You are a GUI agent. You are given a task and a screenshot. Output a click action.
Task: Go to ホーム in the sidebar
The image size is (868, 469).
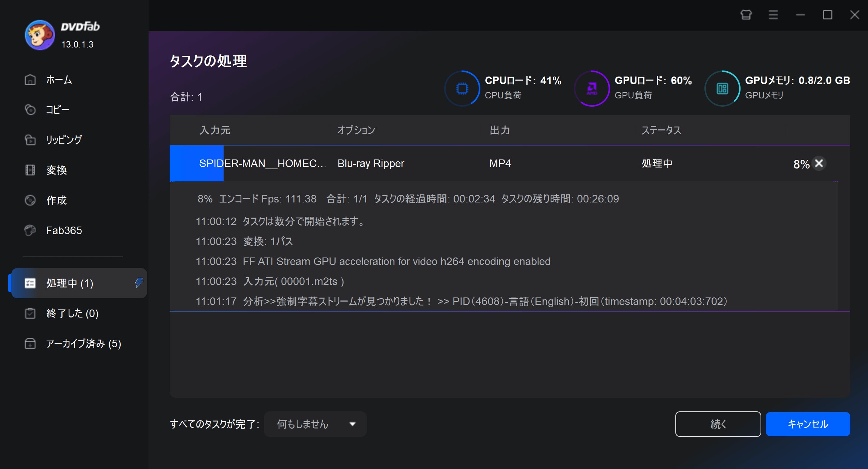pos(58,80)
